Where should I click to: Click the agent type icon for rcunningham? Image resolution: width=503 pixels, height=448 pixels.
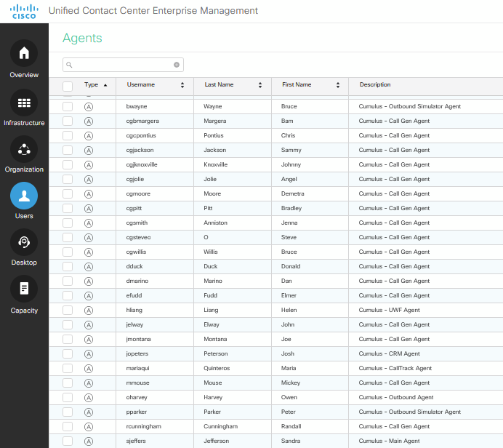click(89, 427)
